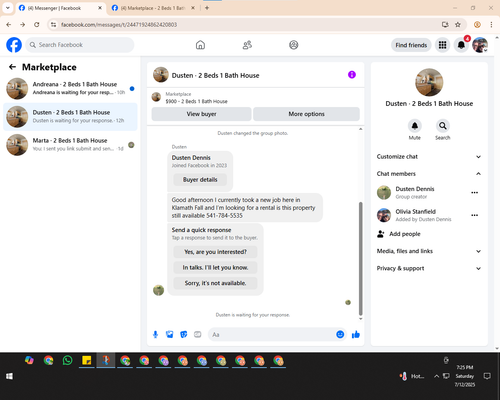Click the large group photo in info panel
The height and width of the screenshot is (400, 500).
coord(429,82)
